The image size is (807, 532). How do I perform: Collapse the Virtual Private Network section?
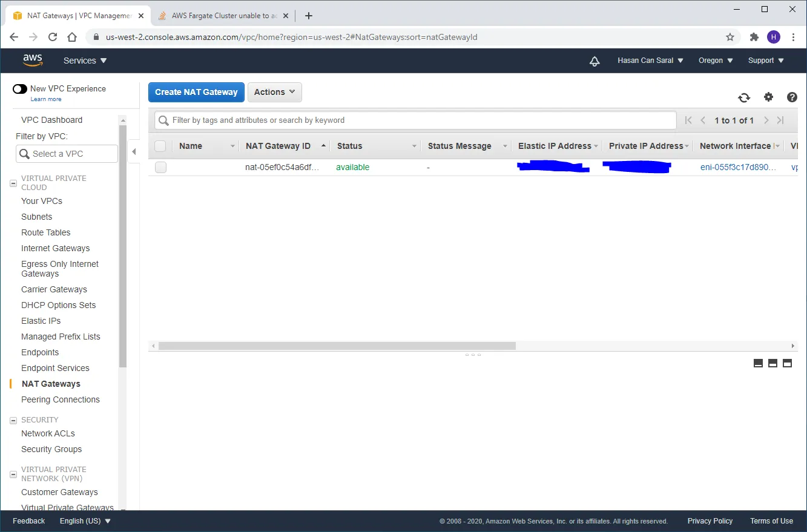pyautogui.click(x=13, y=474)
